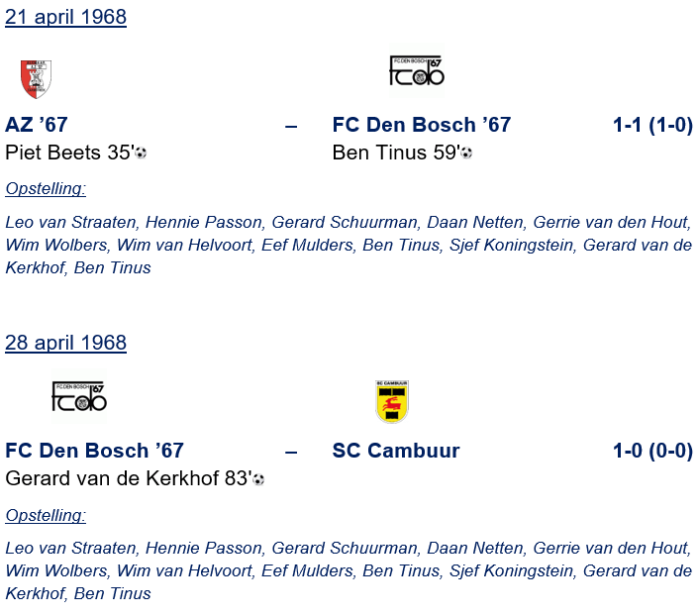The width and height of the screenshot is (698, 616).
Task: Click the SC Cambuur club crest
Action: pyautogui.click(x=392, y=401)
